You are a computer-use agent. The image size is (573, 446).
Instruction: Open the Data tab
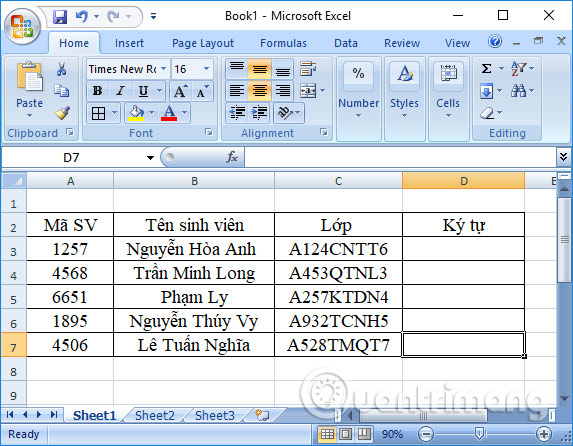346,43
